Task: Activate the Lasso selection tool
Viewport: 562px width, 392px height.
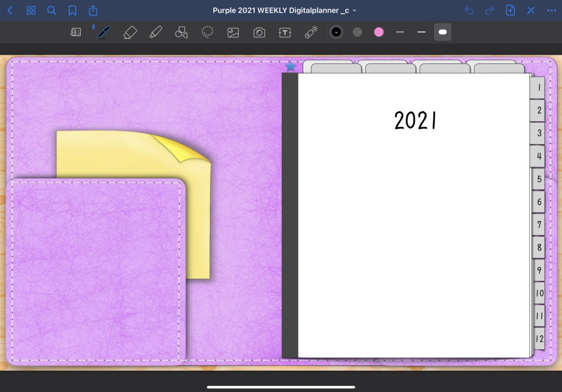Action: (x=207, y=32)
